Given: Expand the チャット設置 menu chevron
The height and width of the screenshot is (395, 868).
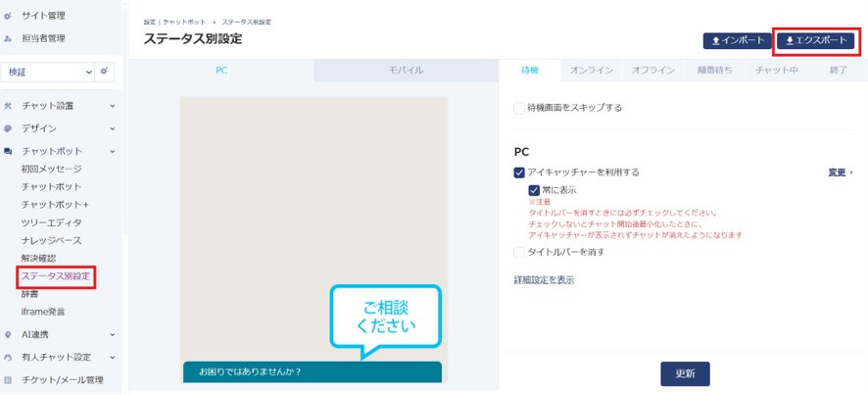Looking at the screenshot, I should click(x=113, y=106).
